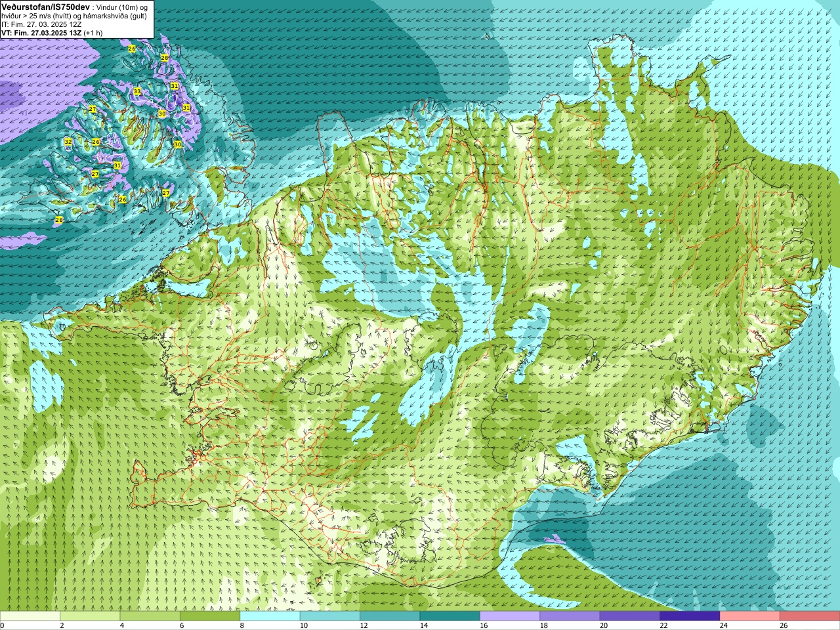
Task: Click the legend scale label 8
Action: coord(242,625)
